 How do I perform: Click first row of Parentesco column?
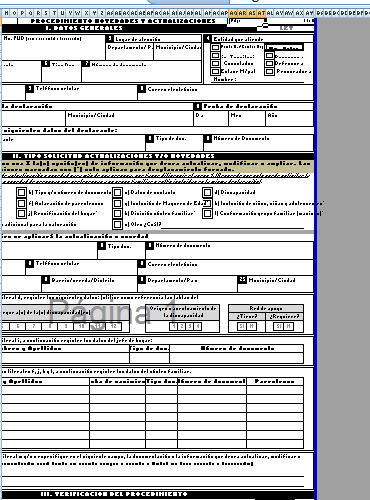tap(275, 390)
